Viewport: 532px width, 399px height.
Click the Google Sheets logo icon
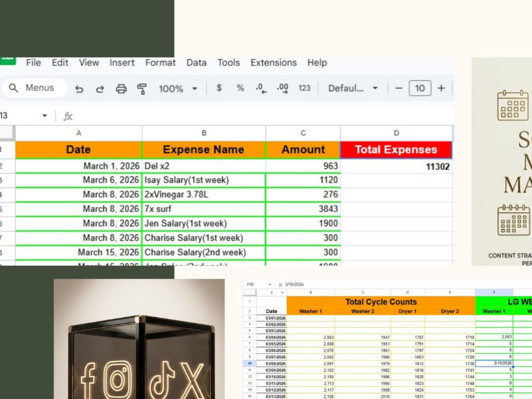pos(8,61)
